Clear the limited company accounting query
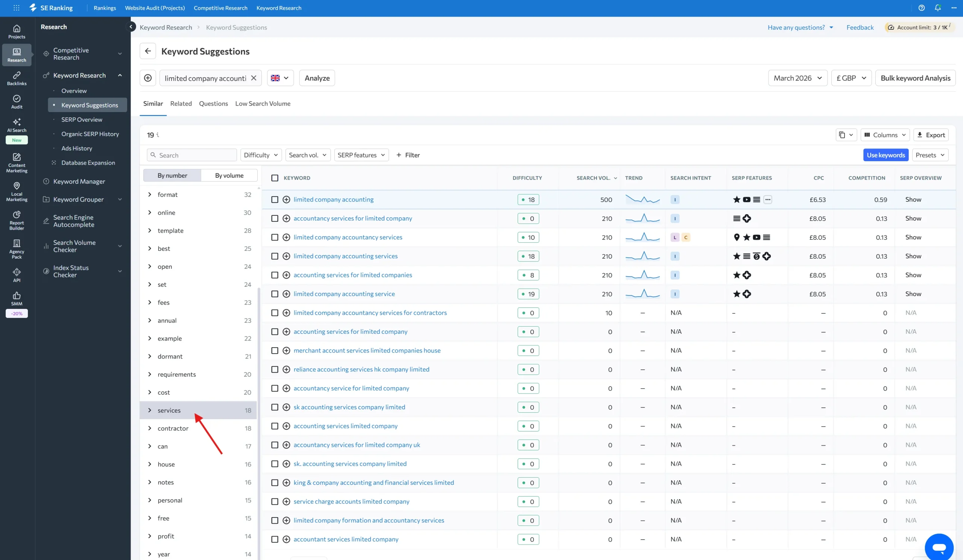The image size is (963, 560). coord(254,78)
